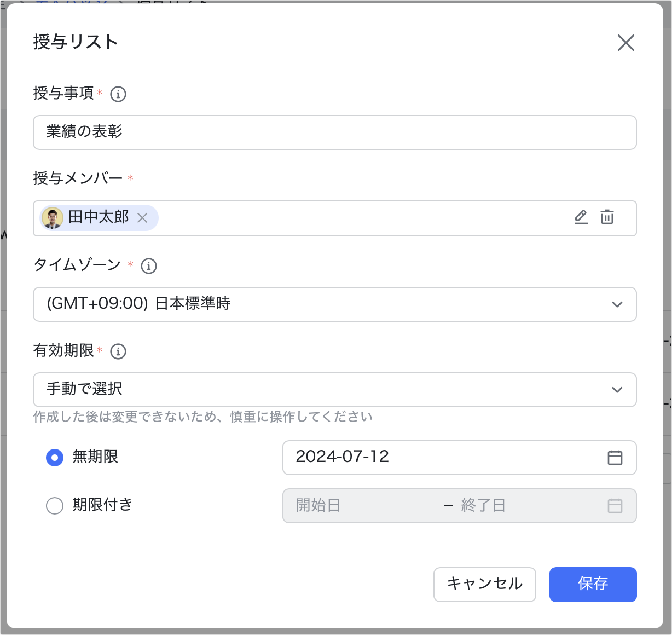Click the 2024-07-12 date input
Image resolution: width=672 pixels, height=635 pixels.
click(438, 458)
